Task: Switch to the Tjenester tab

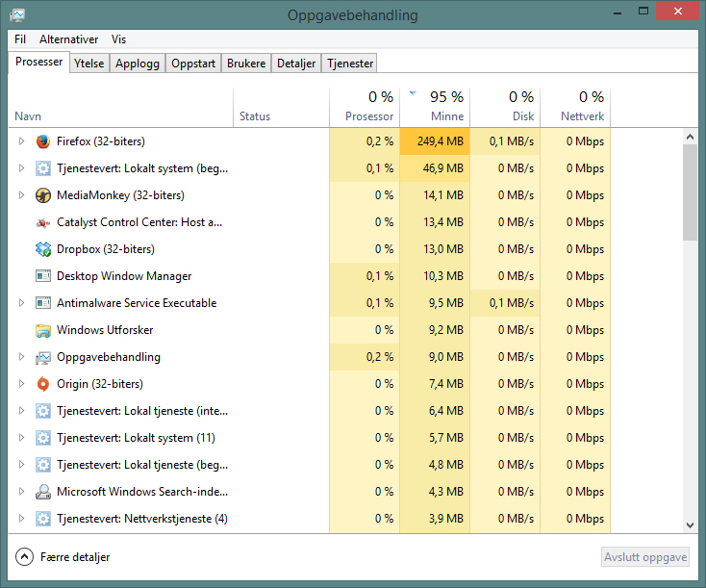Action: coord(350,64)
